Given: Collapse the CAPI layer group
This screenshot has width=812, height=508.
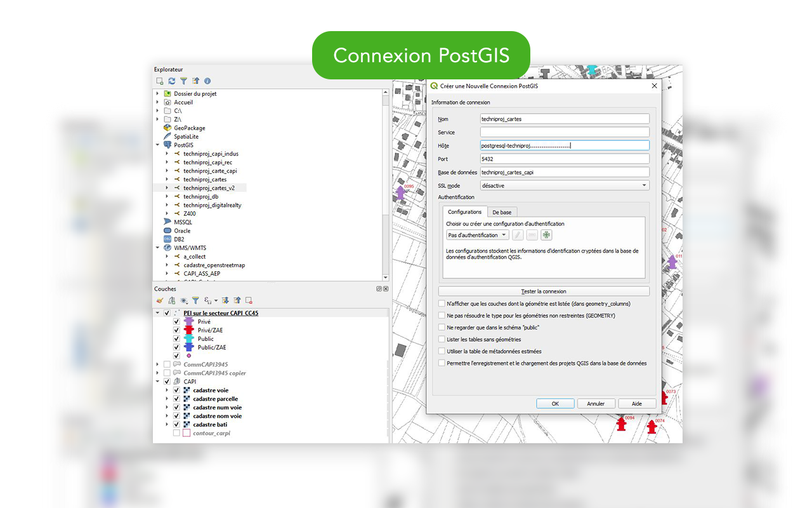Looking at the screenshot, I should coord(158,382).
